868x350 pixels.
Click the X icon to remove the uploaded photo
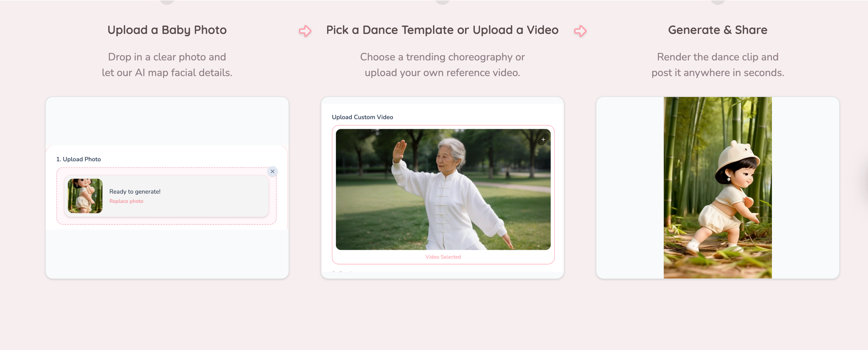[273, 171]
